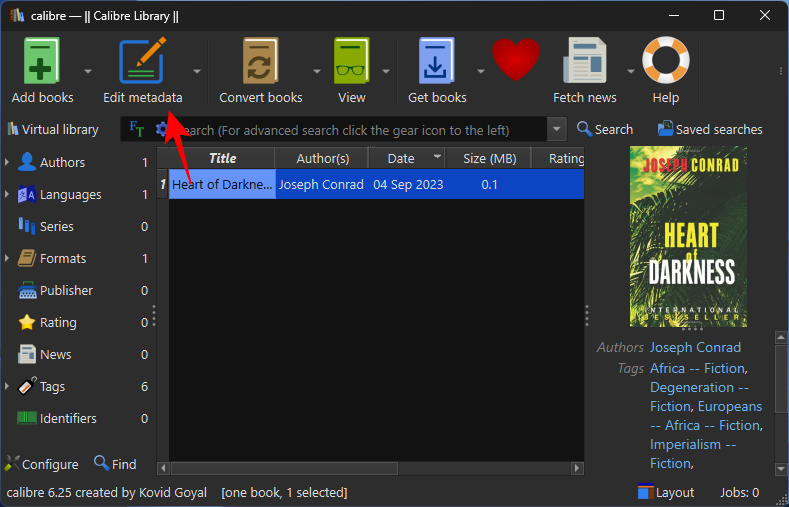Viewport: 789px width, 507px height.
Task: Open the Help lifebuoy icon
Action: [x=666, y=59]
